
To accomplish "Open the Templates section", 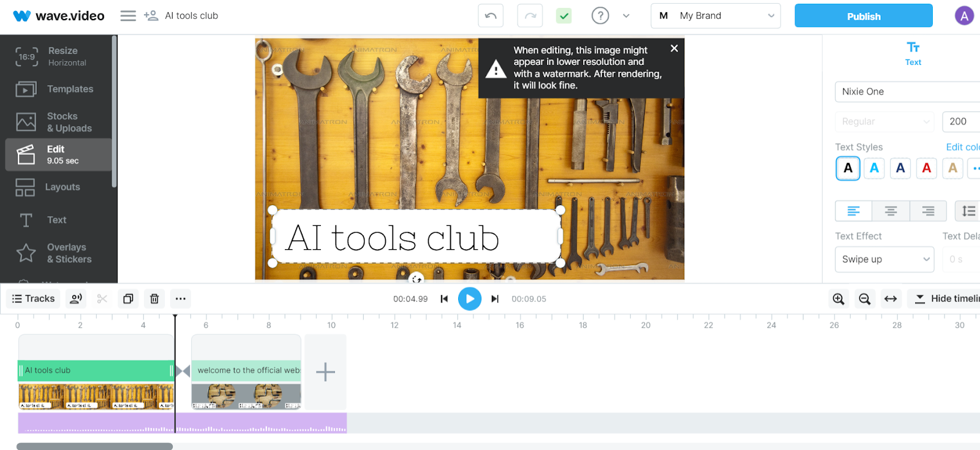I will (x=59, y=89).
